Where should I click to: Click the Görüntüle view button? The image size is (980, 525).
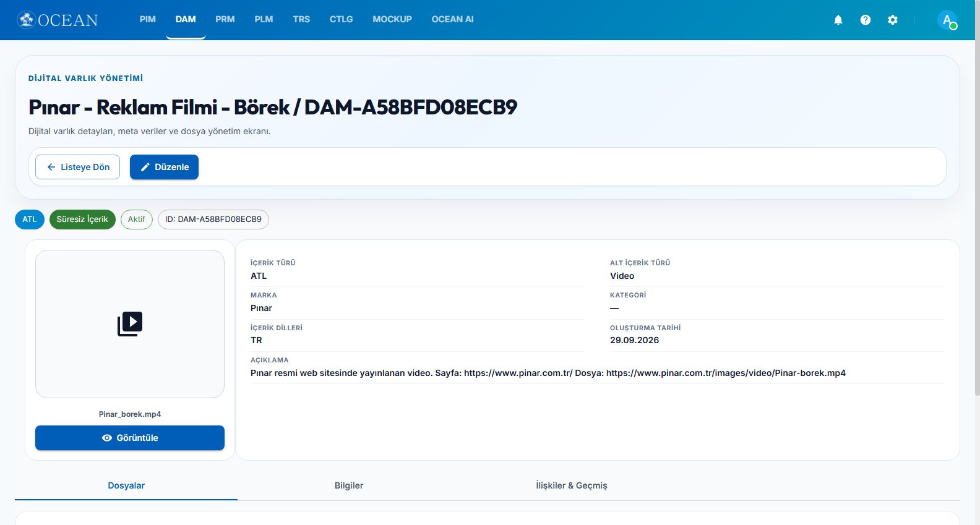coord(130,438)
